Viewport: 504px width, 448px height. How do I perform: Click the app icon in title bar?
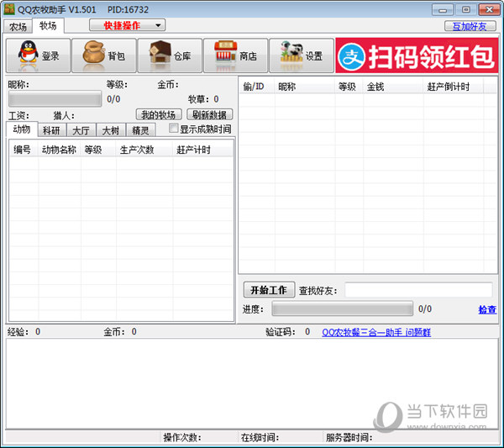click(x=9, y=9)
